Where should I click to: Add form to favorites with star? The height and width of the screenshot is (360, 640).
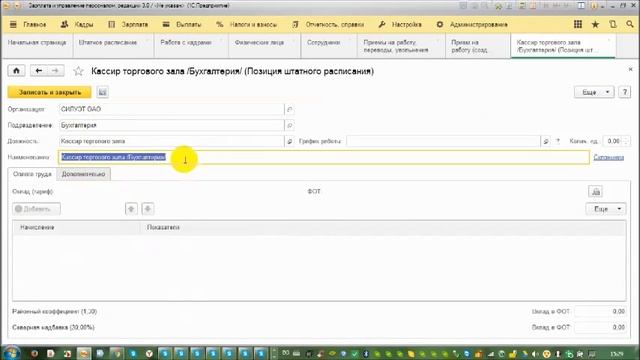tap(78, 71)
